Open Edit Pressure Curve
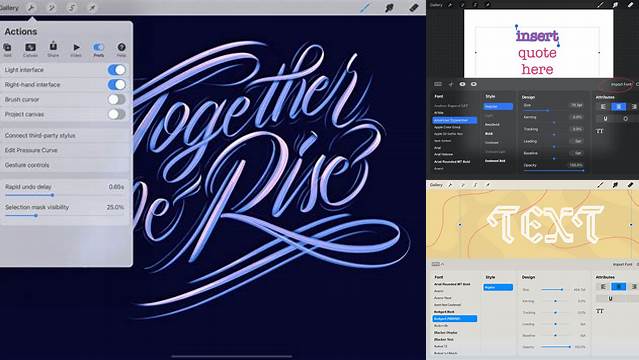The height and width of the screenshot is (360, 639). pyautogui.click(x=65, y=150)
